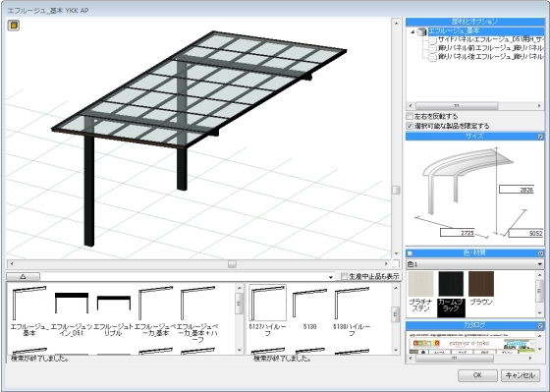Select the 飾りパネル前 tree item
The image size is (550, 392).
491,48
